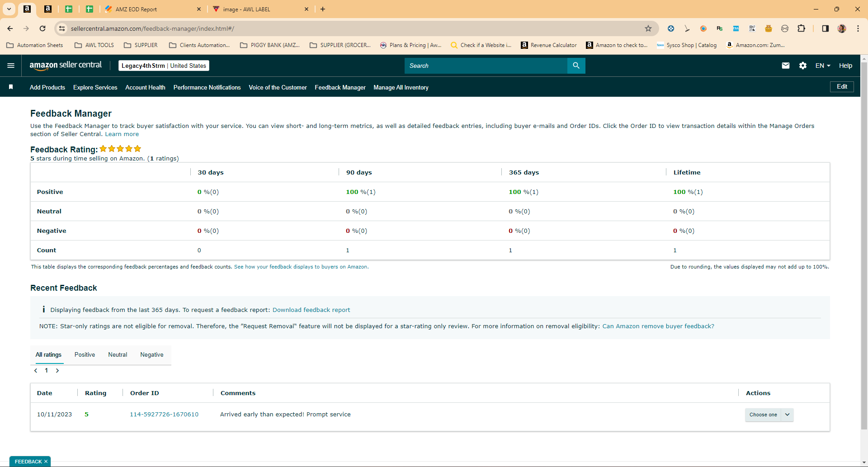This screenshot has width=868, height=467.
Task: Open Chrome side panel icon
Action: (826, 28)
